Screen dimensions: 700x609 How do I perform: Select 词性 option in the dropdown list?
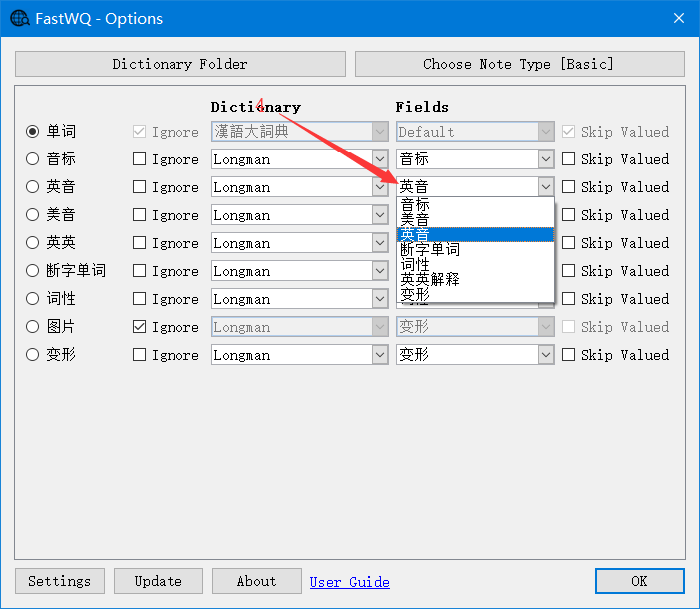(415, 265)
